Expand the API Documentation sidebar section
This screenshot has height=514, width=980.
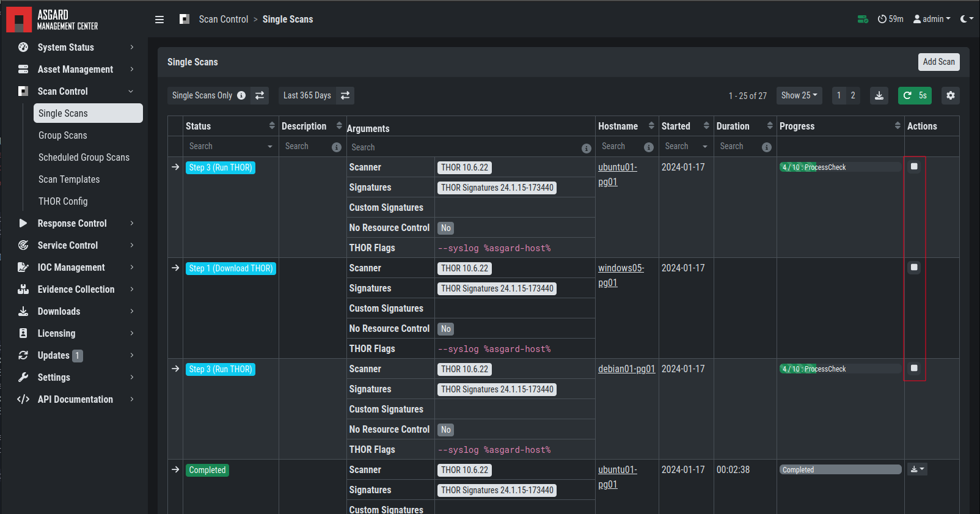tap(131, 399)
